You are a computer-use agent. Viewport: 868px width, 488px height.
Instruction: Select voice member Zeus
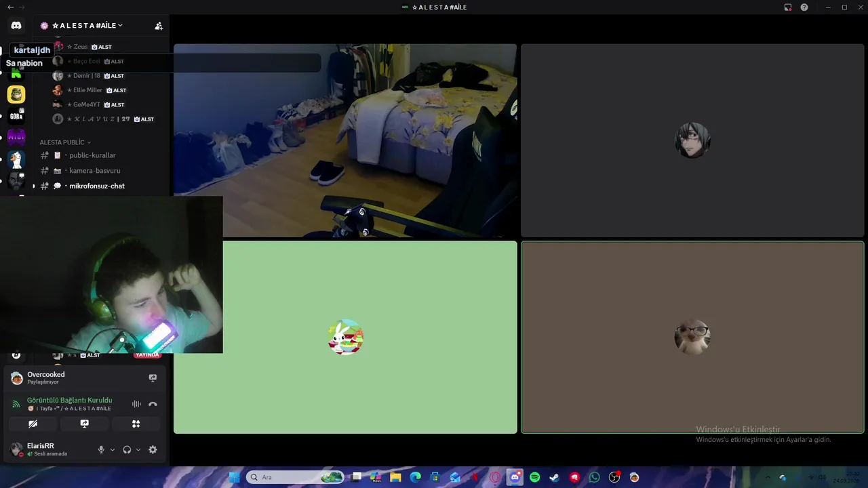(x=82, y=47)
